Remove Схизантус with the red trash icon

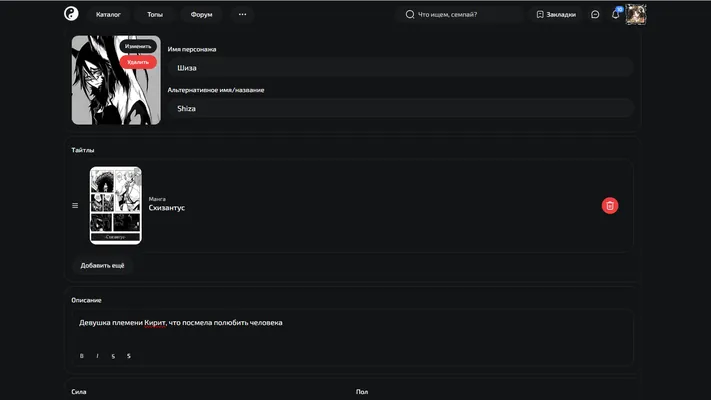(x=610, y=205)
